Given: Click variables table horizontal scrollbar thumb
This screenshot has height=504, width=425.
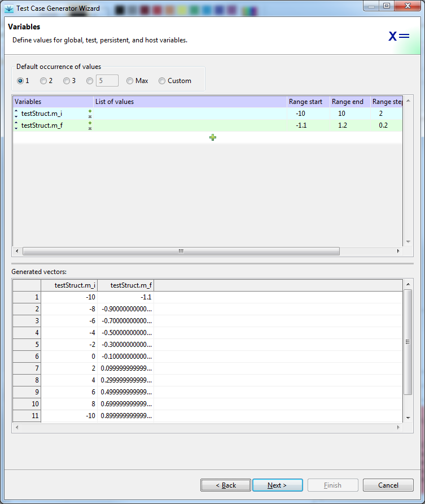Looking at the screenshot, I should pos(181,251).
